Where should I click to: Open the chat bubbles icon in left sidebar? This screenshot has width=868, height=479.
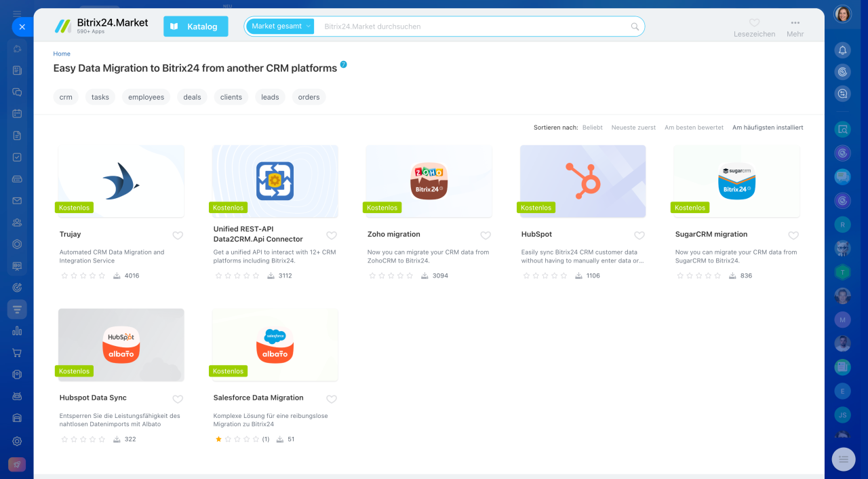tap(17, 92)
